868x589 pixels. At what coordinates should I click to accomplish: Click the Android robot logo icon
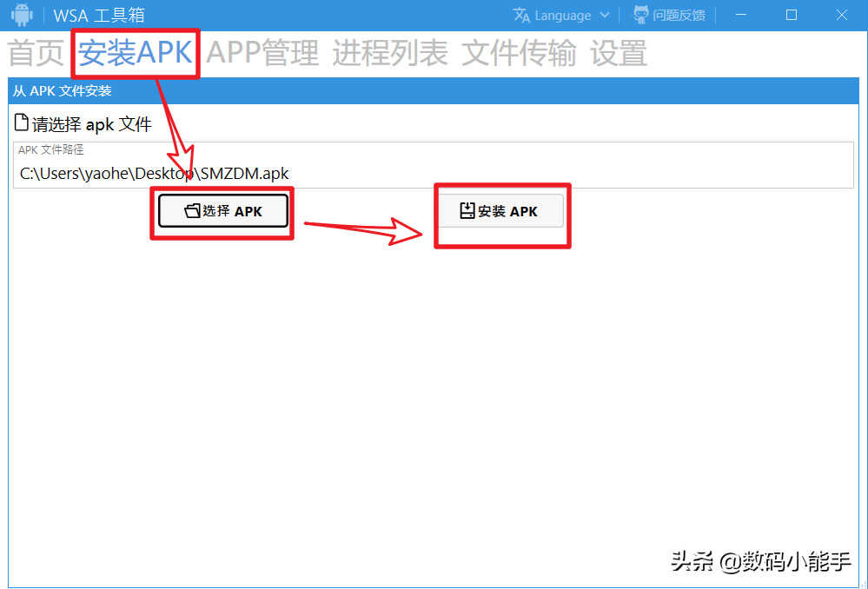22,15
